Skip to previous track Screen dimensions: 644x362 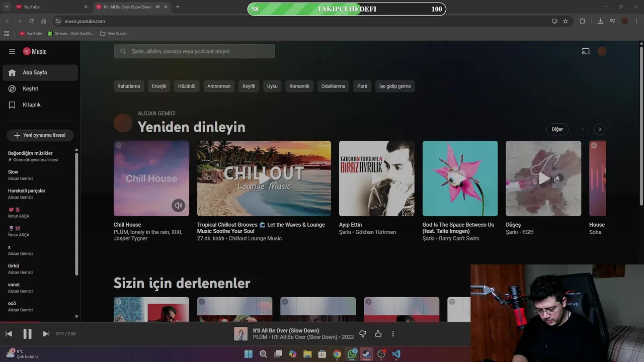coord(9,334)
